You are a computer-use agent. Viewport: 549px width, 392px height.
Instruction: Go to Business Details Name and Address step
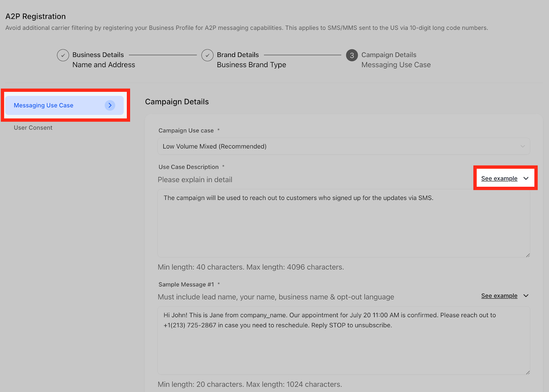click(104, 60)
